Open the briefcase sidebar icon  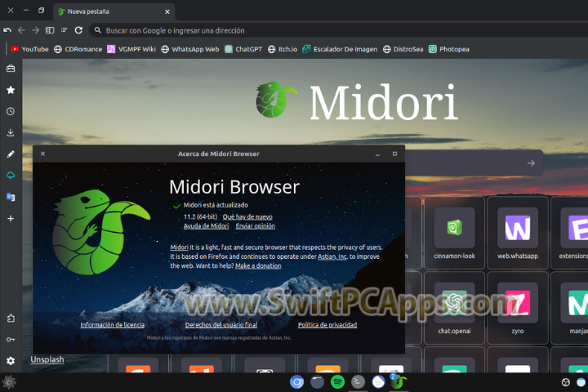click(x=11, y=69)
